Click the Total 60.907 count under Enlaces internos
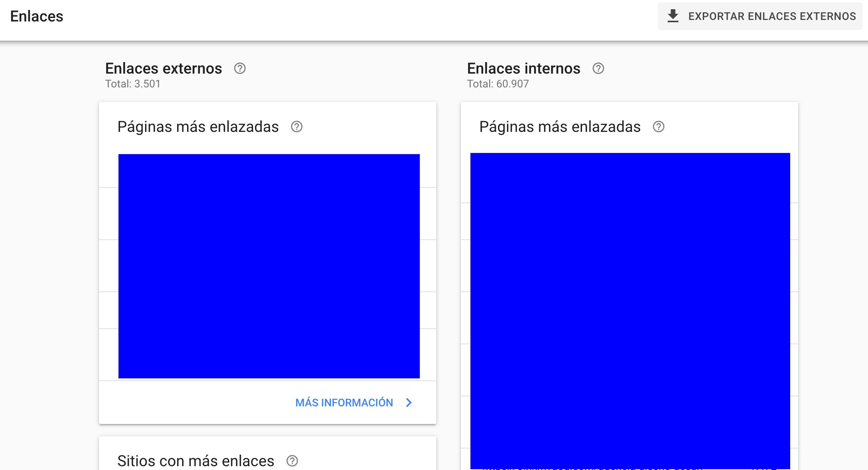The height and width of the screenshot is (470, 868). (498, 84)
